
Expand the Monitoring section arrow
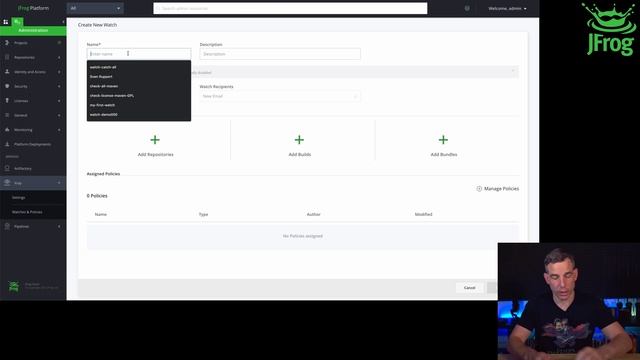(59, 130)
